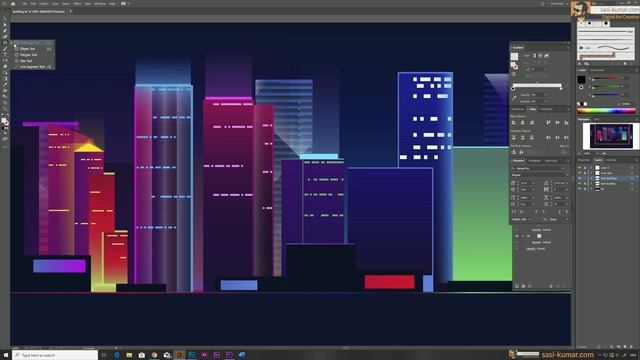This screenshot has width=640, height=360.
Task: Click Vertical Align Top icon
Action: 548,122
